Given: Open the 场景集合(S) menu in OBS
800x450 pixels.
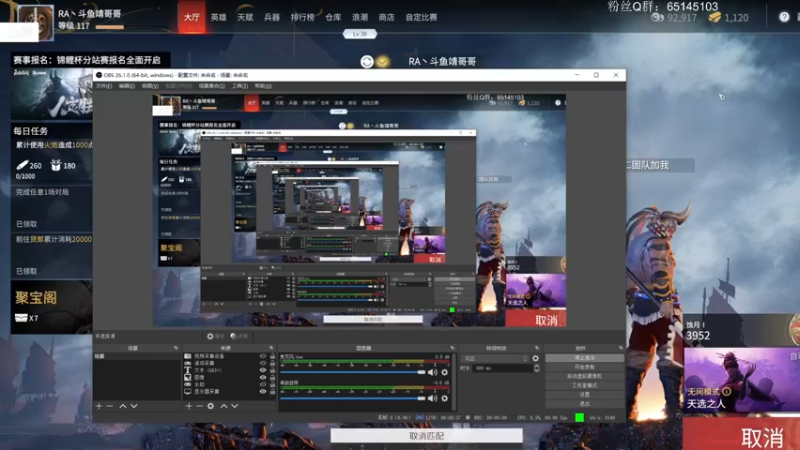Looking at the screenshot, I should pos(211,86).
